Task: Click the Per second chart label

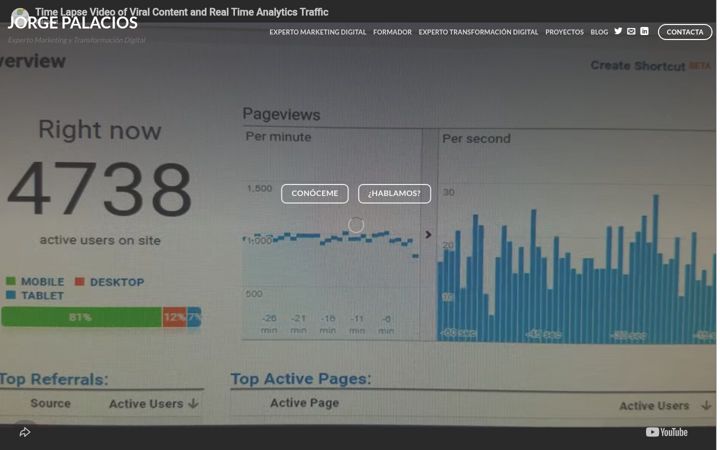Action: (x=476, y=139)
